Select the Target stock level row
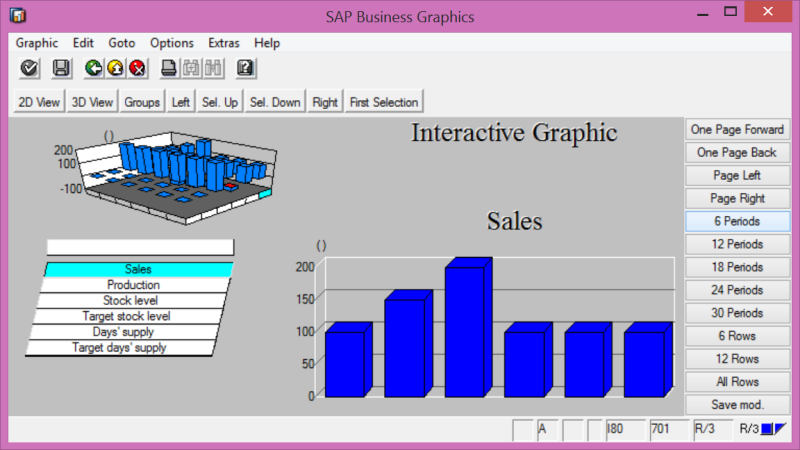The height and width of the screenshot is (450, 800). (127, 316)
